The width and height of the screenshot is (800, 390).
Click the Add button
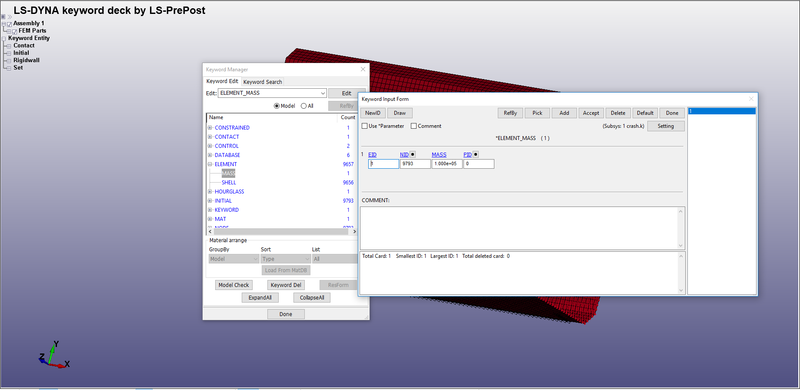pos(564,113)
